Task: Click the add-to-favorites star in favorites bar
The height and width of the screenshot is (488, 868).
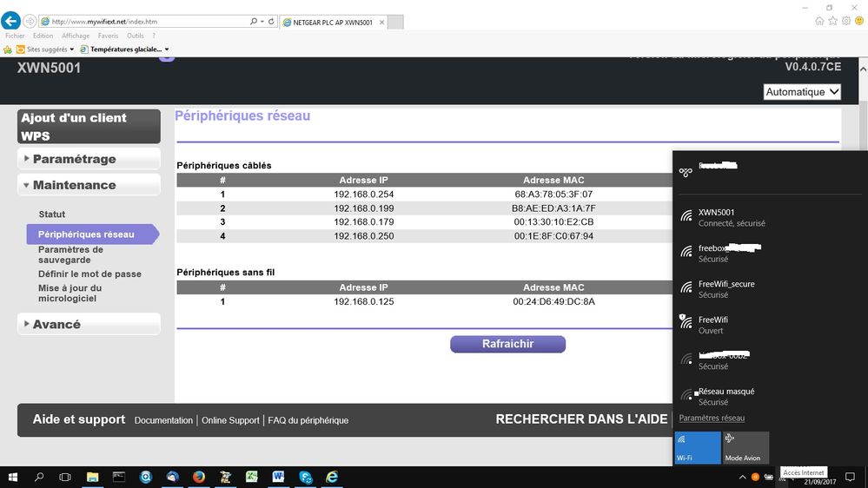Action: click(8, 49)
